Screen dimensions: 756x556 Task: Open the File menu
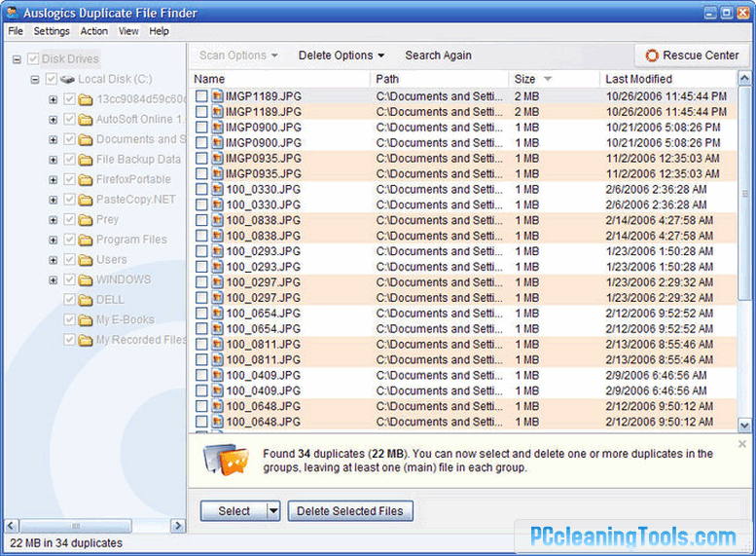[x=16, y=31]
